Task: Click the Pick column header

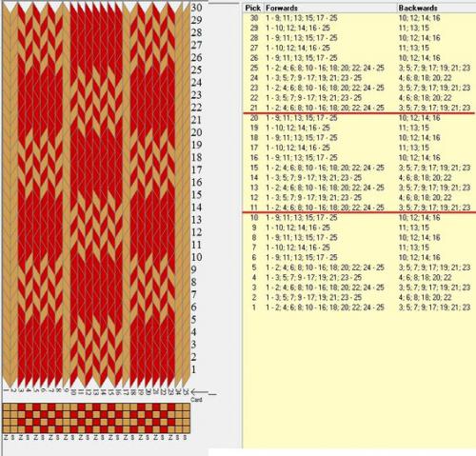Action: point(253,9)
